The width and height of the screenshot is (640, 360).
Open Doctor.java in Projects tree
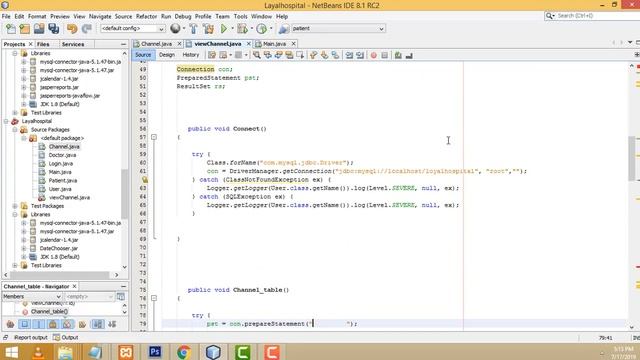pos(62,155)
